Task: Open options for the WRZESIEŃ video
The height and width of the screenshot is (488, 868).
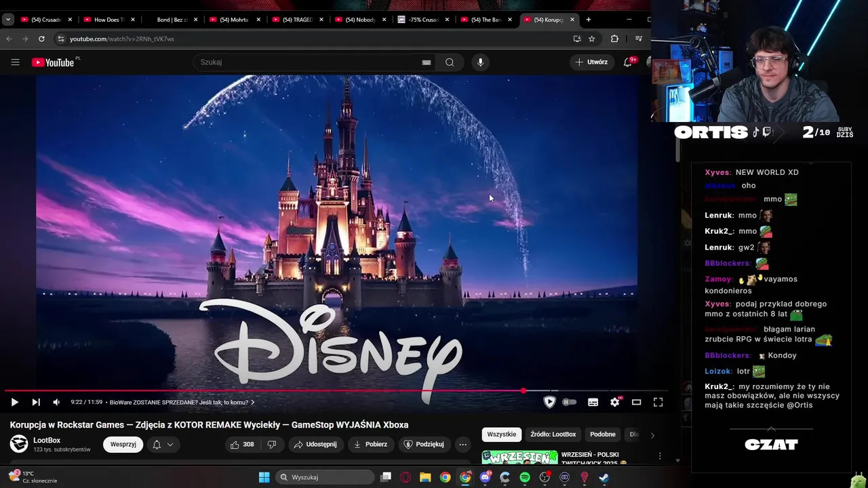Action: [660, 456]
